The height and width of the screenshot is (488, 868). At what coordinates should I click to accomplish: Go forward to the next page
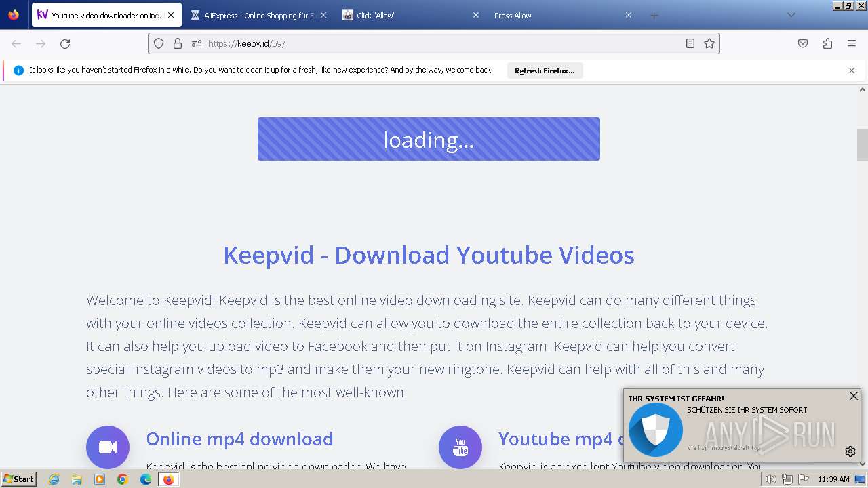(41, 43)
